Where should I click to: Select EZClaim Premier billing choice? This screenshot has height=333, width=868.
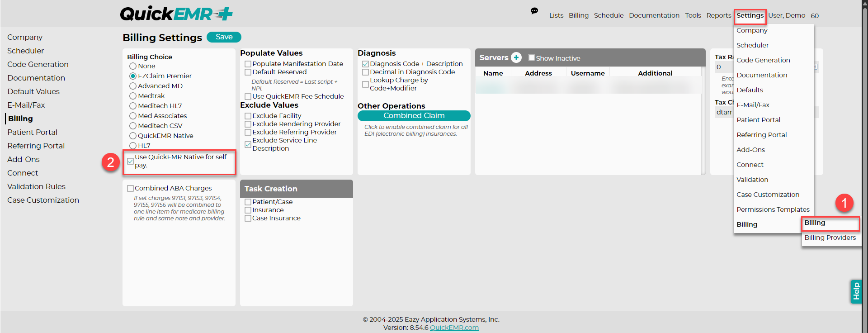pyautogui.click(x=133, y=76)
